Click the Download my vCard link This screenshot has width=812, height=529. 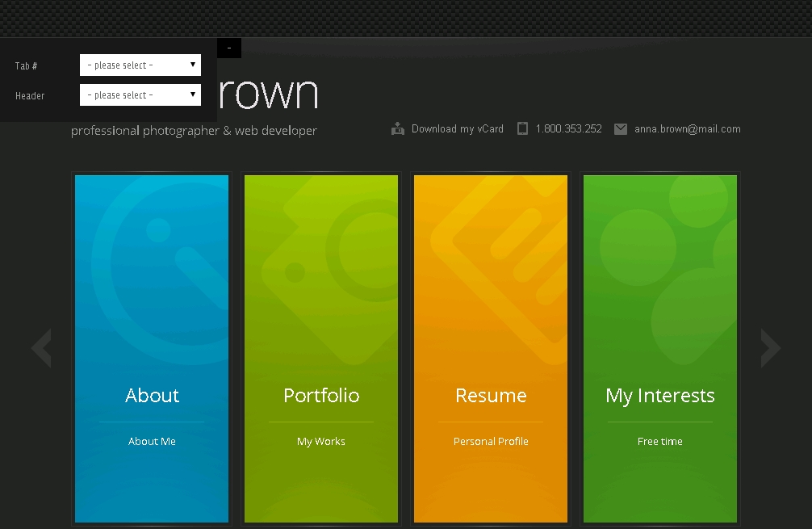457,129
